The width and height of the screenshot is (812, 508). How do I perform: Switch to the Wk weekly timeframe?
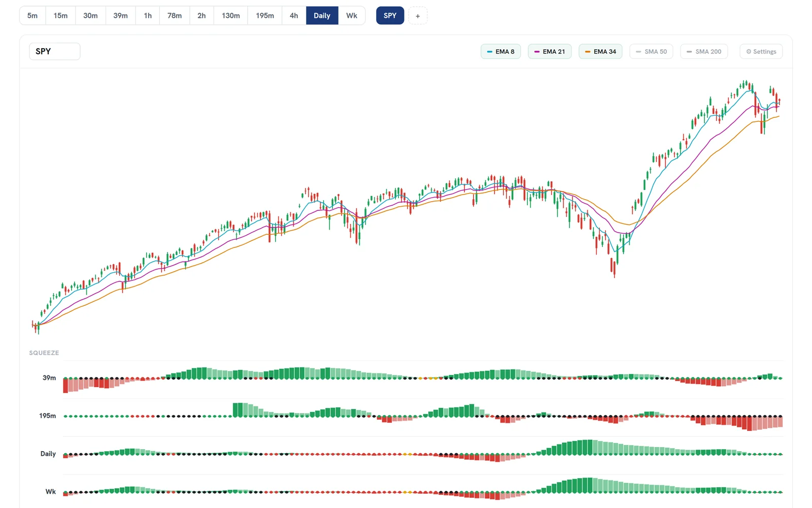pyautogui.click(x=352, y=16)
